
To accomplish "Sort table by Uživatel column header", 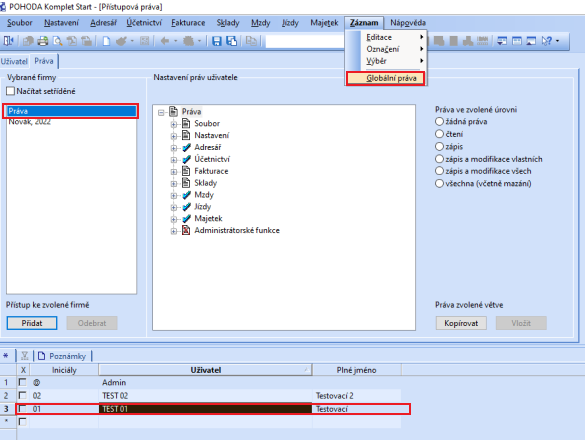I will pos(205,370).
